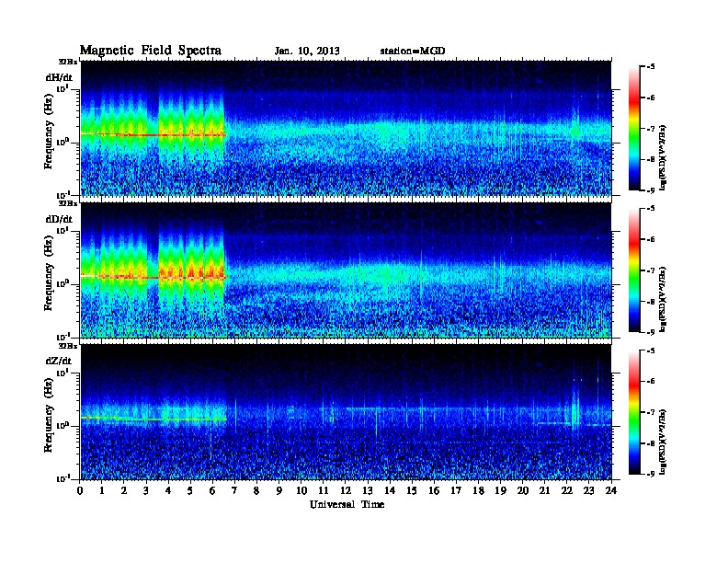
Task: Click the "Universal Time" axis title
Action: pyautogui.click(x=347, y=504)
